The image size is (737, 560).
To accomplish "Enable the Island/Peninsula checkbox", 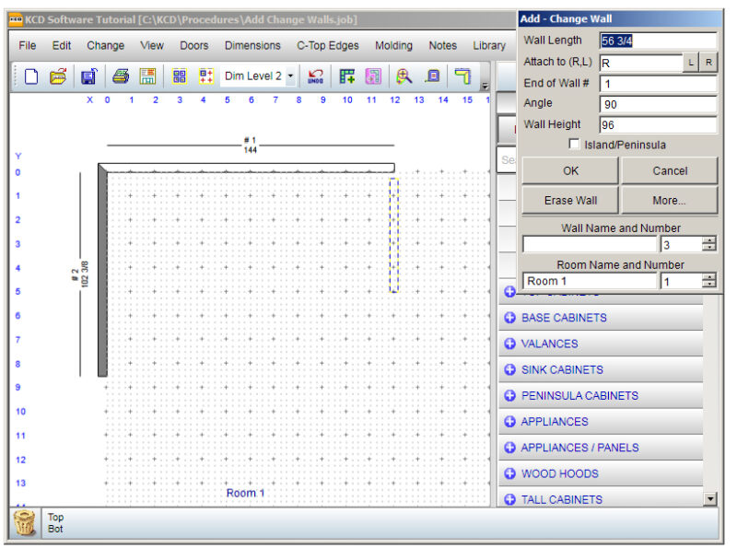I will pyautogui.click(x=574, y=145).
